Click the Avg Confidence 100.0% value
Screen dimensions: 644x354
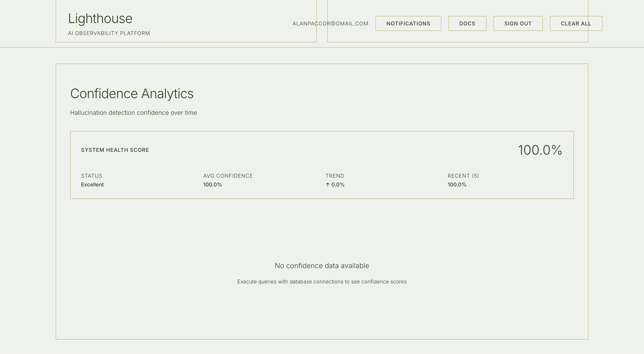pos(212,185)
